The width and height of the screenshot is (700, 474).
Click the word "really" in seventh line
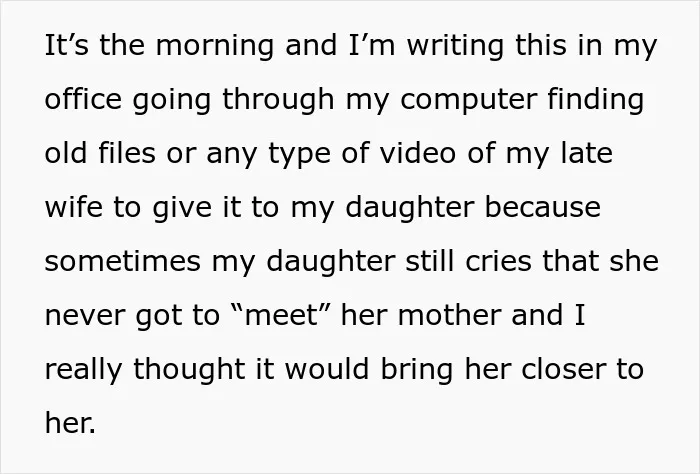point(83,370)
